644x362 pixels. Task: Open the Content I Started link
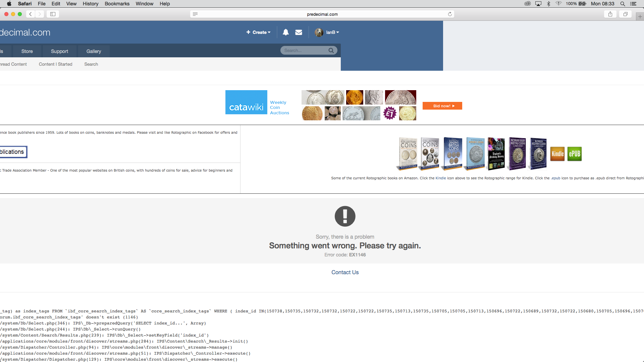(x=55, y=64)
